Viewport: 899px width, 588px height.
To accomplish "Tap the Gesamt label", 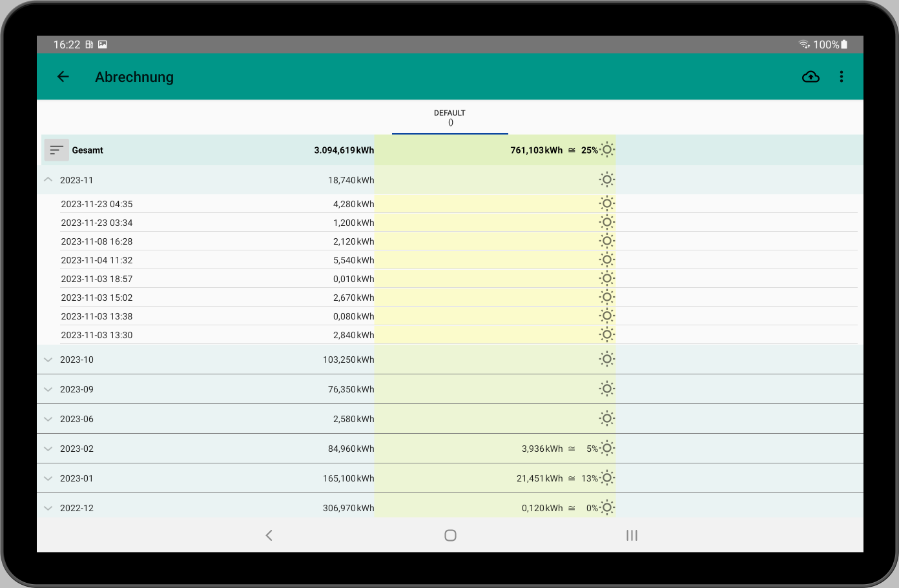I will pyautogui.click(x=88, y=150).
